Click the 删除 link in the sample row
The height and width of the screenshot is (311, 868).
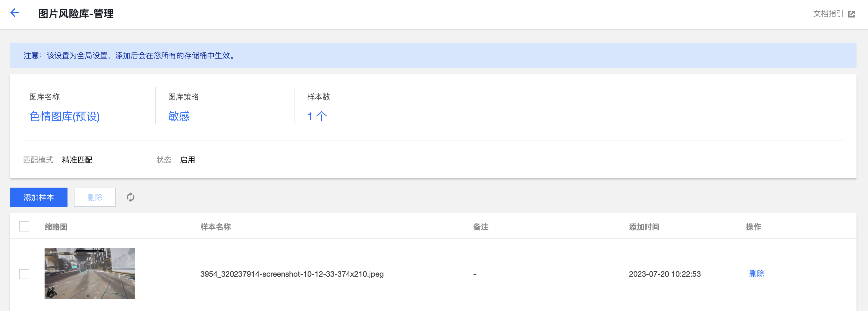pyautogui.click(x=757, y=274)
